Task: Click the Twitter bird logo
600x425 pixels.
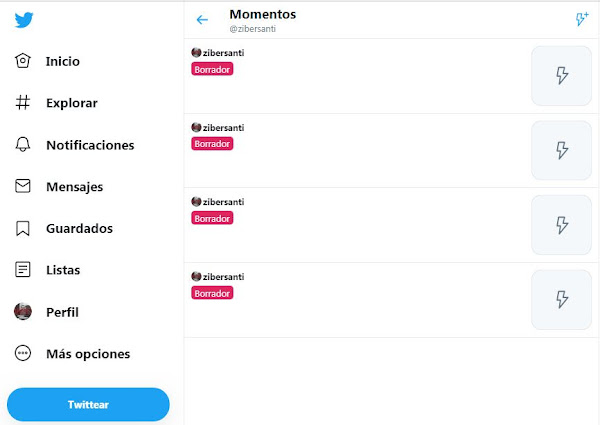Action: click(x=23, y=21)
